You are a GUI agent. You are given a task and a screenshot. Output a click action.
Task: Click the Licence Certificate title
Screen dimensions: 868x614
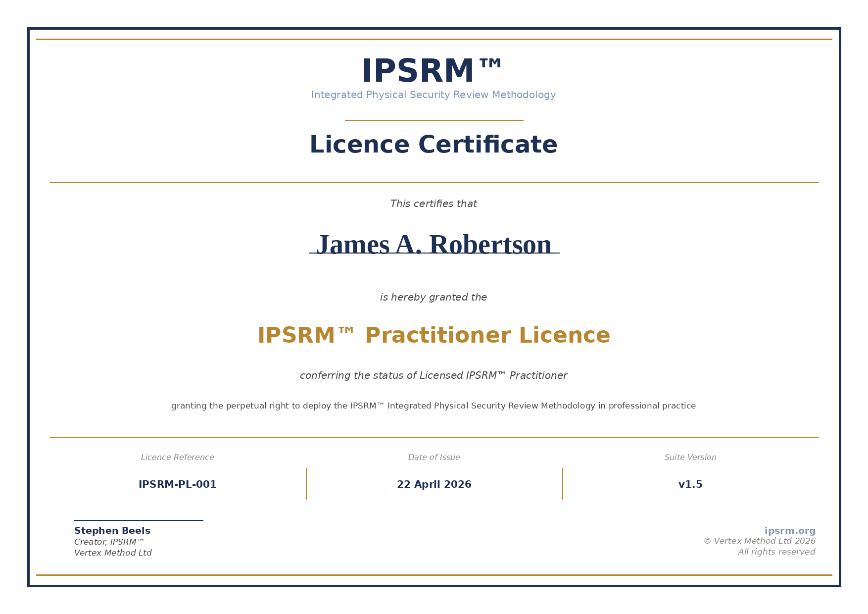pyautogui.click(x=434, y=145)
